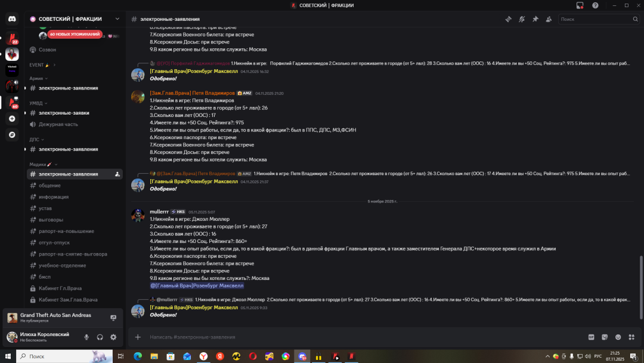Toggle the microphone mute button
The image size is (644, 363).
[86, 337]
